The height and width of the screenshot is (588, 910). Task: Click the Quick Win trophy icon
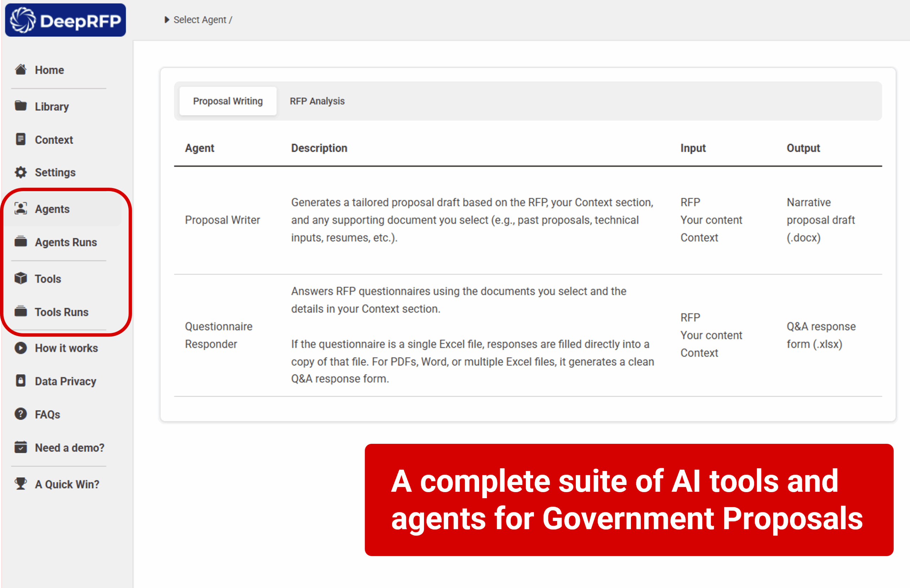[x=21, y=484]
